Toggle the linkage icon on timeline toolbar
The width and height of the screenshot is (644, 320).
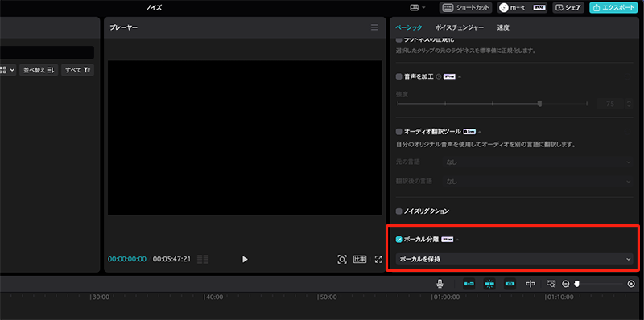[510, 284]
